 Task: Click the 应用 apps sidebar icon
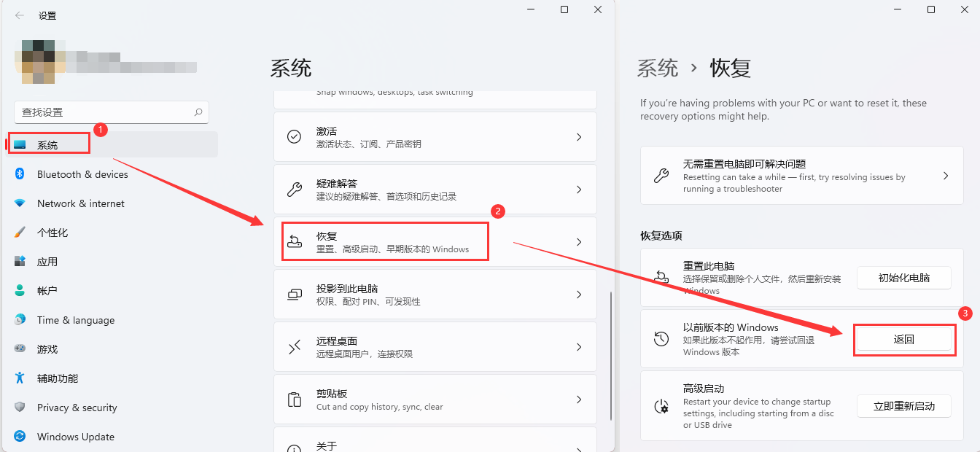pyautogui.click(x=20, y=262)
